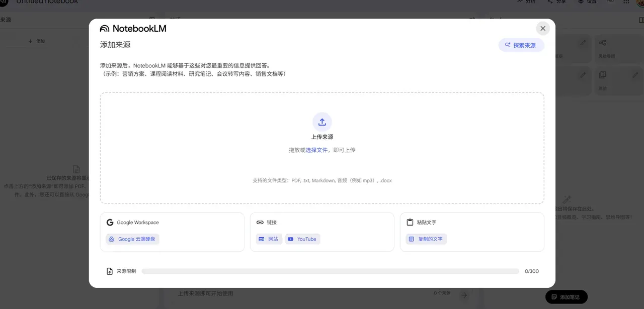Add a source from Google 云端硬盘

pyautogui.click(x=132, y=239)
